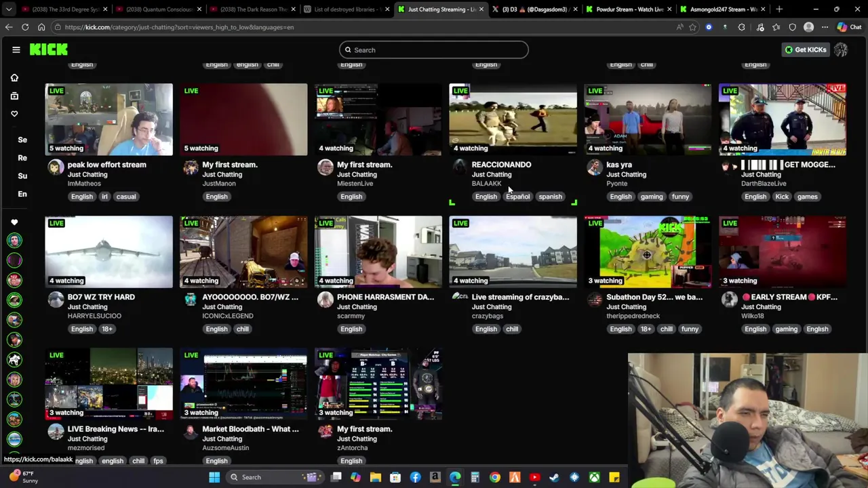Screen dimensions: 868x488
Task: Click the browser Back arrow
Action: click(9, 27)
